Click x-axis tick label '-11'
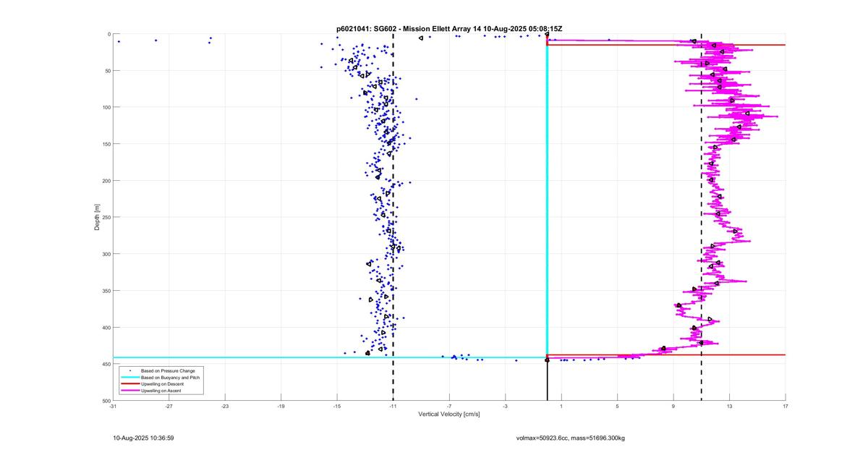The width and height of the screenshot is (868, 450). pos(393,407)
